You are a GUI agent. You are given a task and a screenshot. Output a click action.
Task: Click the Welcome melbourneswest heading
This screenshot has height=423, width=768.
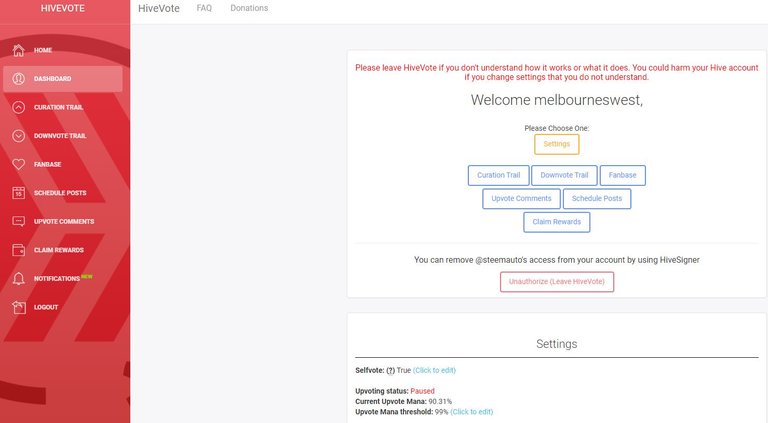tap(556, 100)
